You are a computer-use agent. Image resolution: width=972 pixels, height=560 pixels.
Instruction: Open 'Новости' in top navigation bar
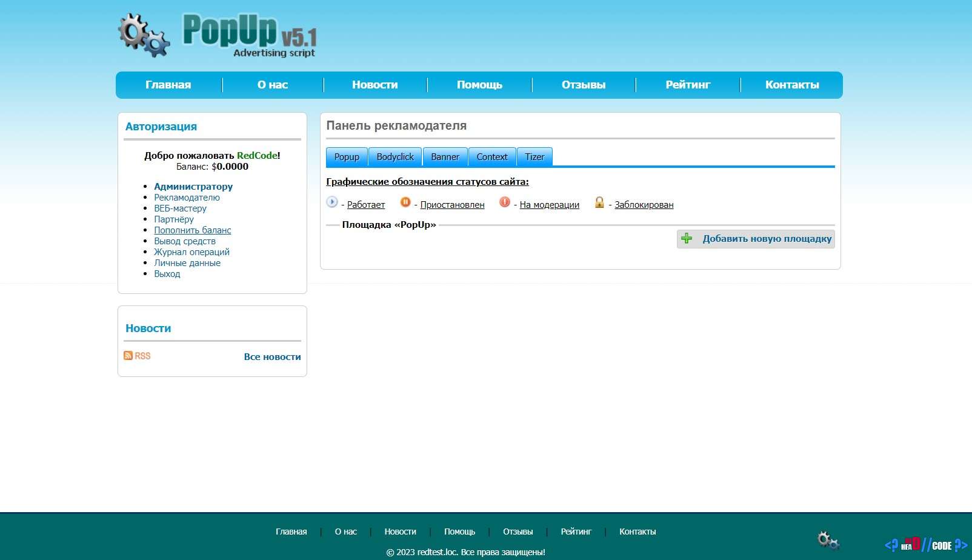pos(375,85)
